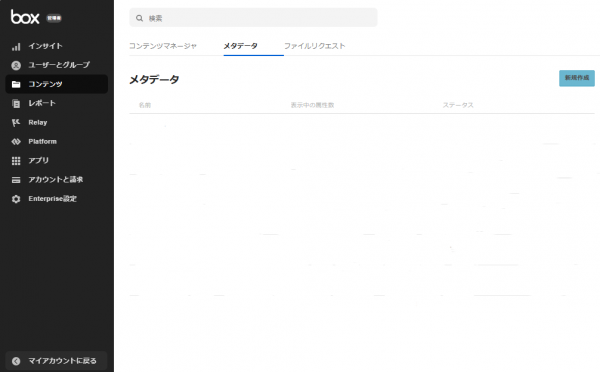Click the Enterprise設定 gear icon
Screen dimensions: 600x372
coord(16,199)
